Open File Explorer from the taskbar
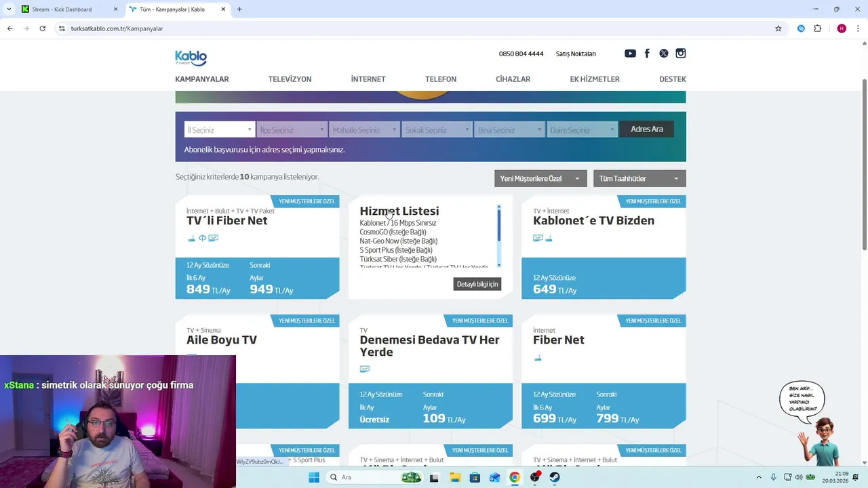Image resolution: width=868 pixels, height=488 pixels. click(454, 477)
